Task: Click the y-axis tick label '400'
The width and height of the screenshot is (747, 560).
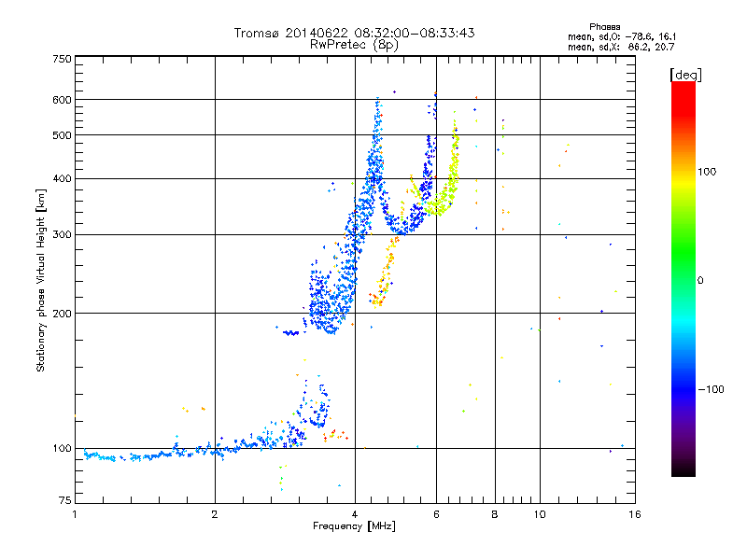Action: pos(63,178)
